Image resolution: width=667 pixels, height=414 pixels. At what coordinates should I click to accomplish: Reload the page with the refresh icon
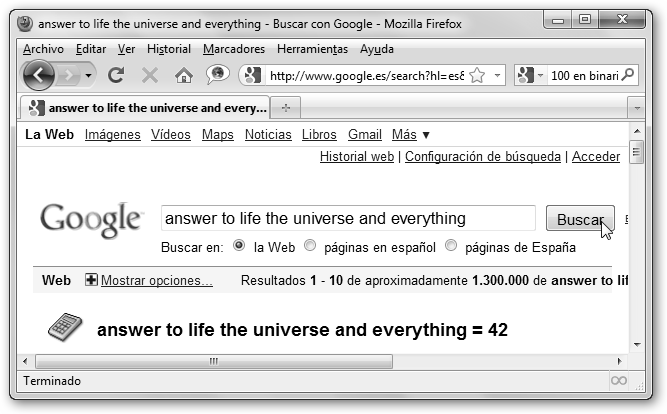click(116, 75)
